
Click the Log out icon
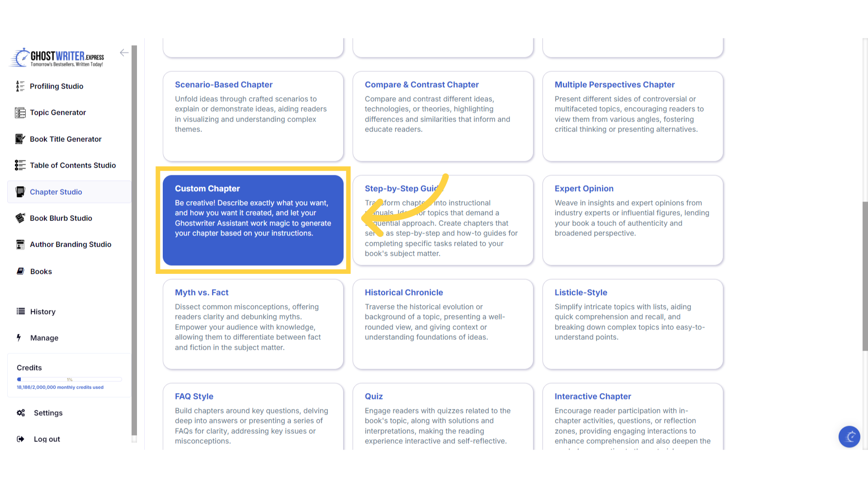point(20,439)
